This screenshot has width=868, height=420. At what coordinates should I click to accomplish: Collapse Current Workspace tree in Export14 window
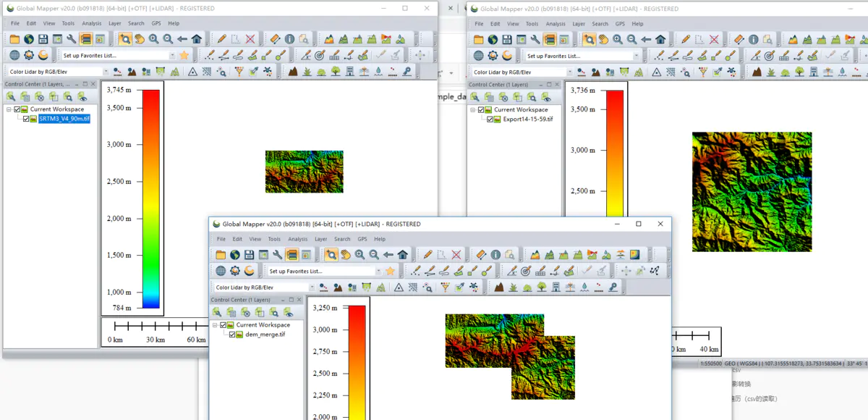pyautogui.click(x=472, y=110)
